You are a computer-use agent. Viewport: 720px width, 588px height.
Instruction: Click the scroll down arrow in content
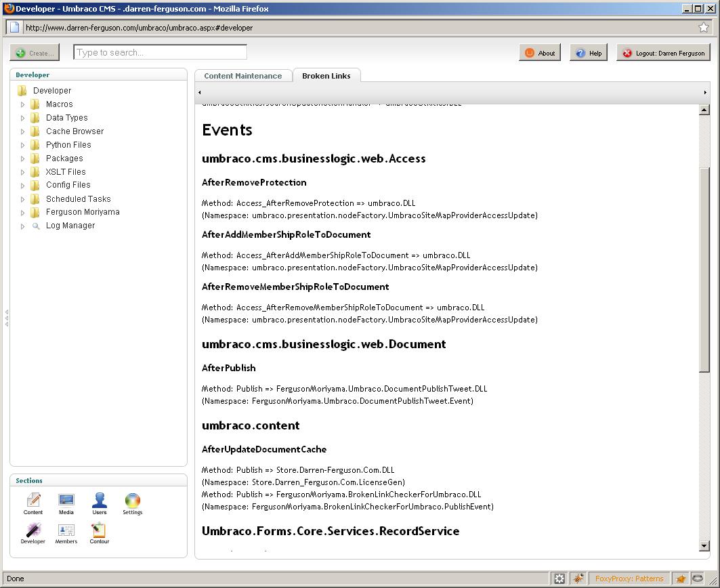704,546
